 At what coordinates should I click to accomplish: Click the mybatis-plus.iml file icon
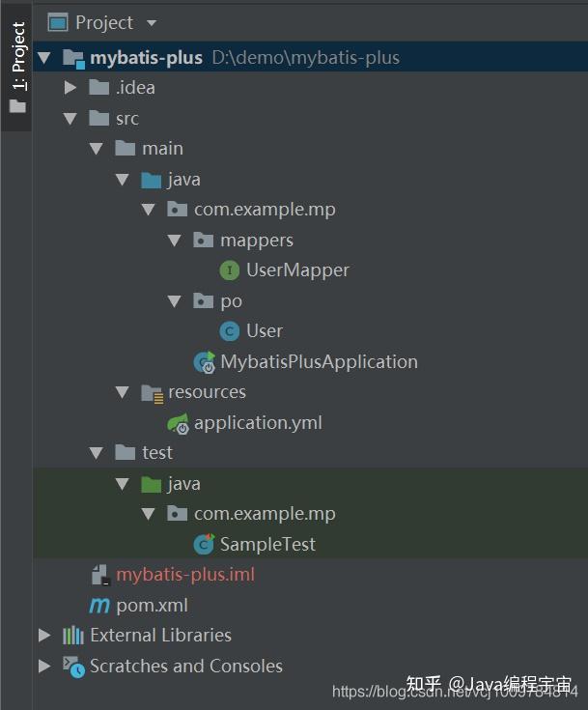coord(100,575)
